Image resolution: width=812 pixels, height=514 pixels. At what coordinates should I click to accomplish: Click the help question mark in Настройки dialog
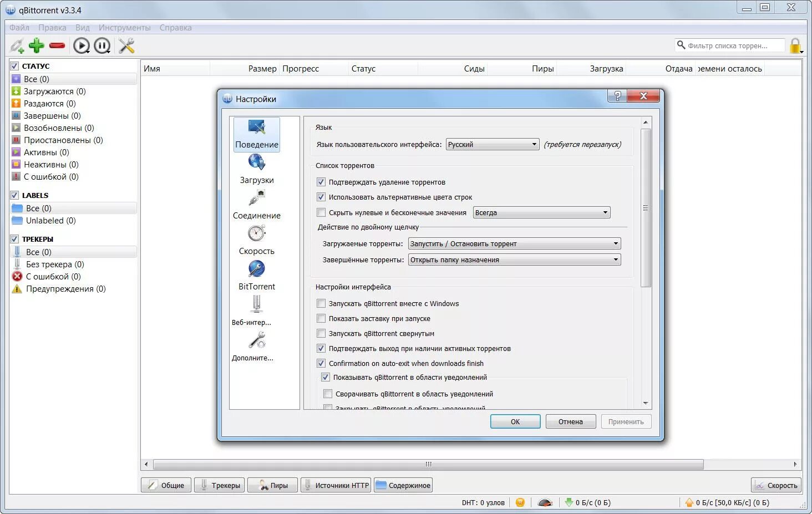pyautogui.click(x=617, y=96)
